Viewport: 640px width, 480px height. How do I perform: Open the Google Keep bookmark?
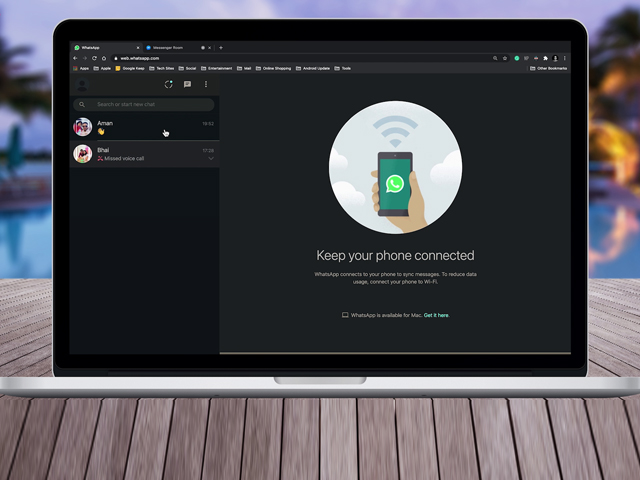point(130,69)
